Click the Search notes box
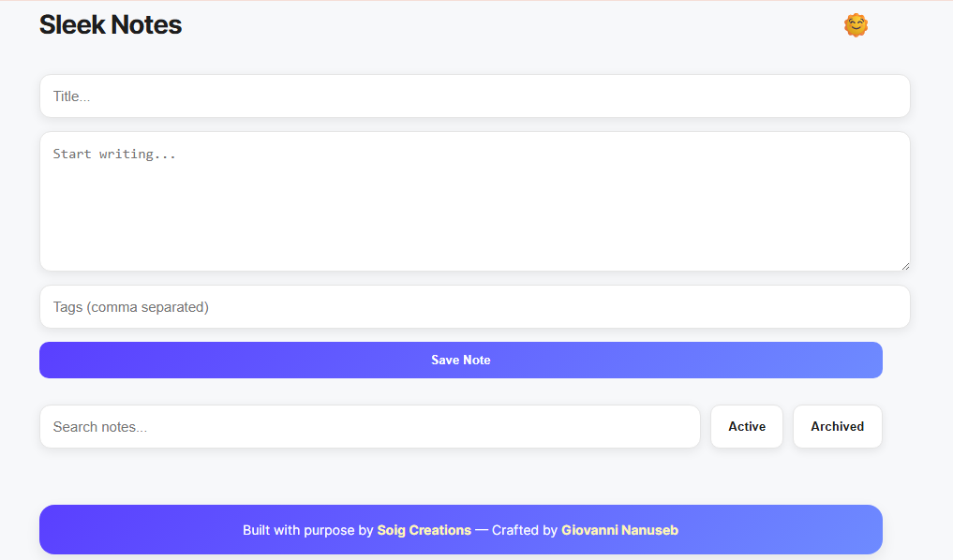The width and height of the screenshot is (953, 560). [369, 427]
